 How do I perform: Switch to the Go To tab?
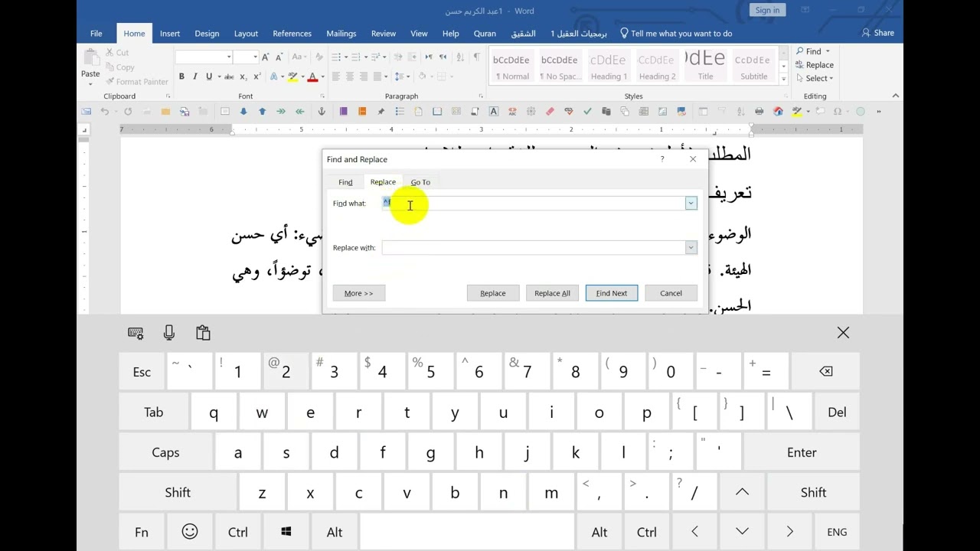pyautogui.click(x=420, y=182)
